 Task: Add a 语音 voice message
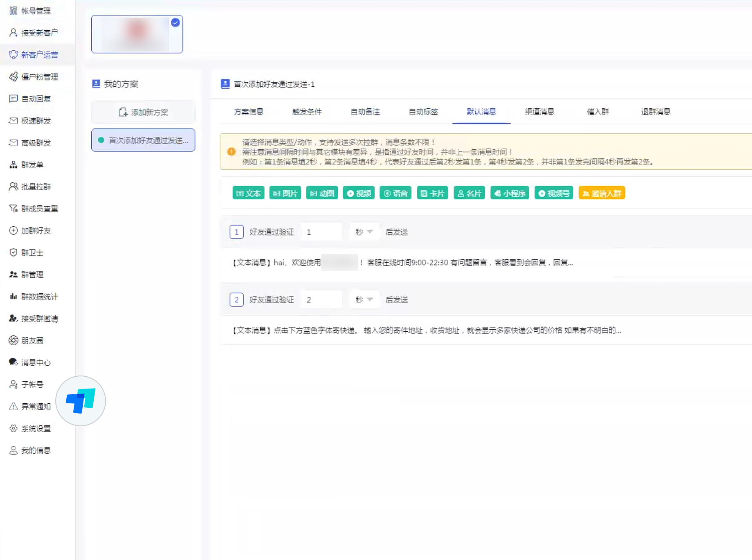[x=395, y=193]
